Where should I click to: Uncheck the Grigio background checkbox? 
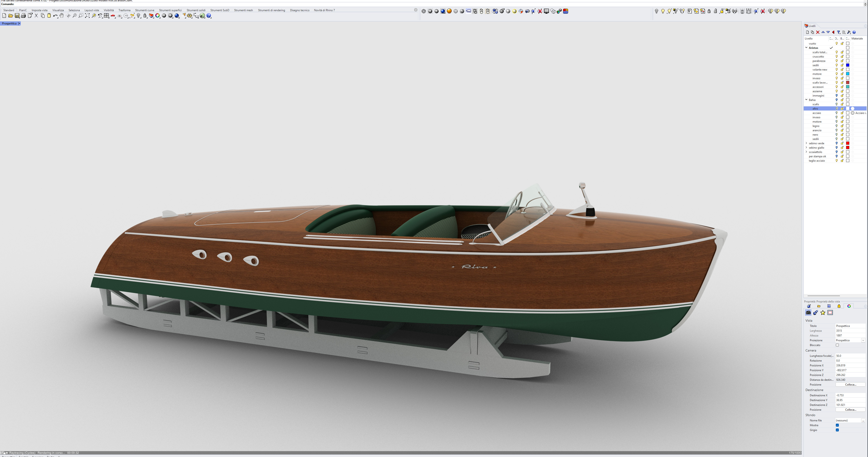pyautogui.click(x=837, y=430)
